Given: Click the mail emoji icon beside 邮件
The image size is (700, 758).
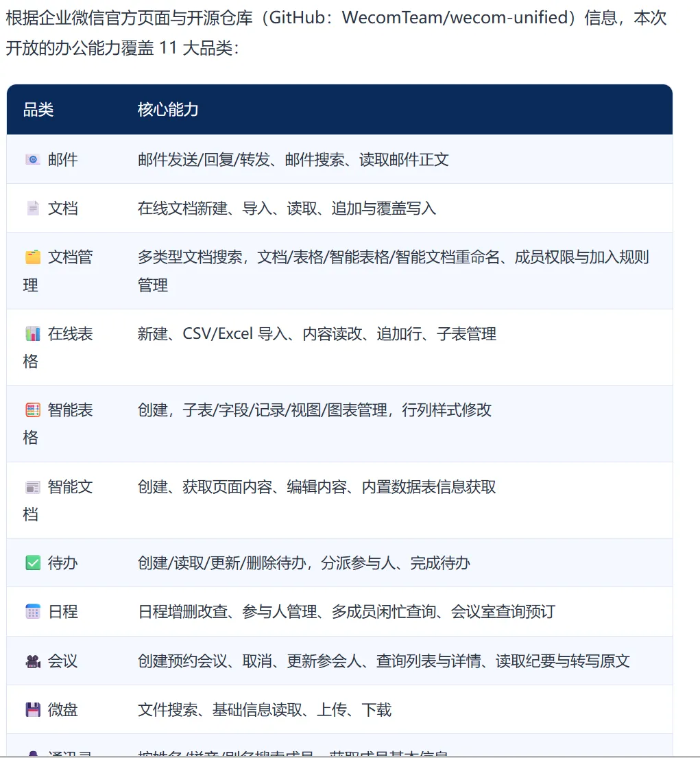Looking at the screenshot, I should tap(33, 160).
